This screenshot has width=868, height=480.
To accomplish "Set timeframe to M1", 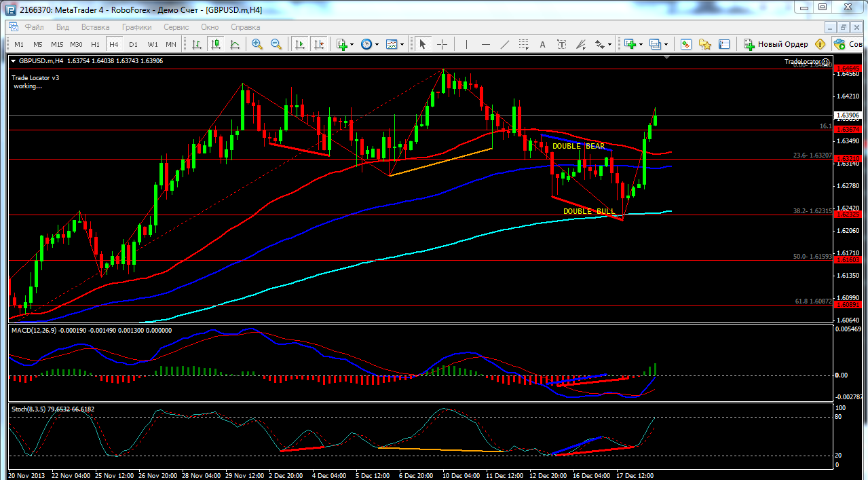I will point(19,44).
